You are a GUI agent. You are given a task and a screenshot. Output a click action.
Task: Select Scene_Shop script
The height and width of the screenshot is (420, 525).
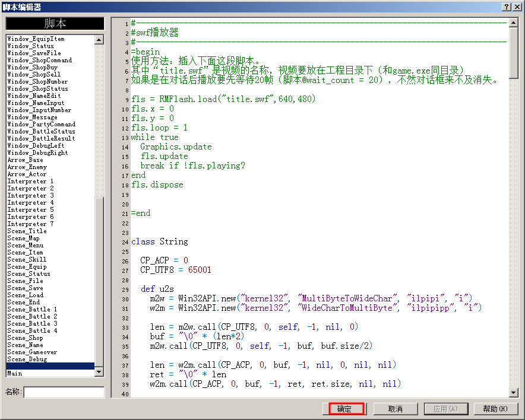point(25,338)
